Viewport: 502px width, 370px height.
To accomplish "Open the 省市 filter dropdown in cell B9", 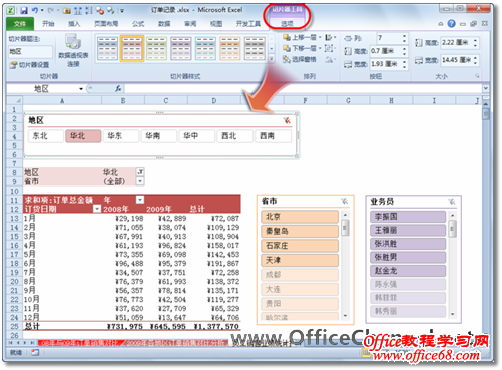I will (140, 181).
